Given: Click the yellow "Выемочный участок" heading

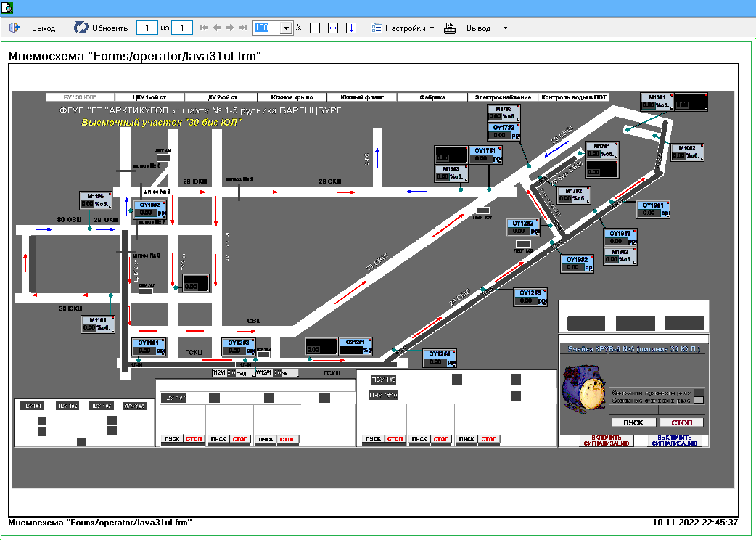Looking at the screenshot, I should click(x=161, y=123).
